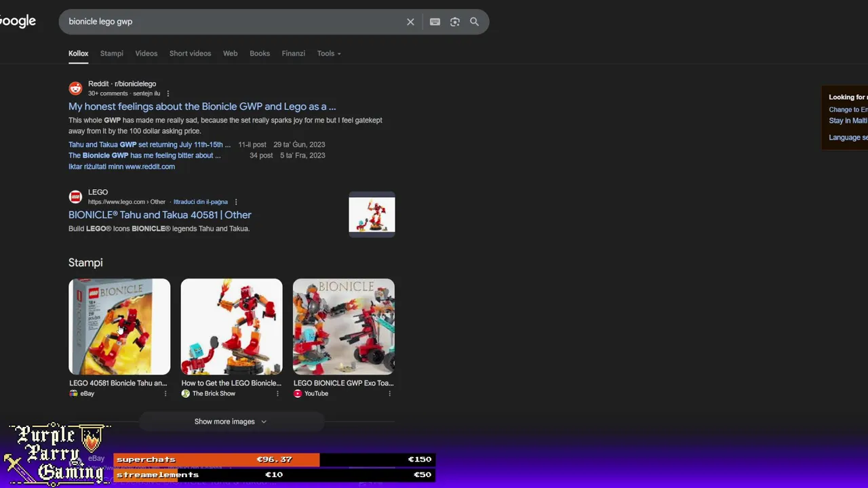Click Stay in Malta link in side panel
This screenshot has height=488, width=868.
848,121
